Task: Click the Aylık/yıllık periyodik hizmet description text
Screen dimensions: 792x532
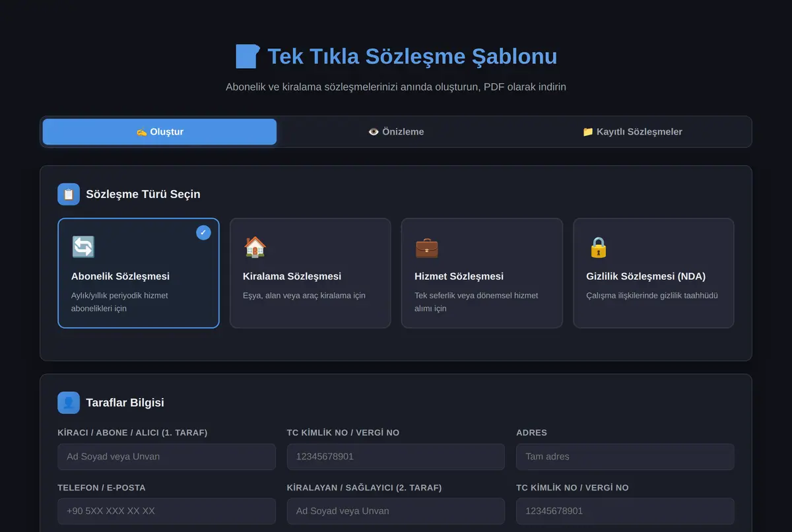Action: tap(119, 302)
